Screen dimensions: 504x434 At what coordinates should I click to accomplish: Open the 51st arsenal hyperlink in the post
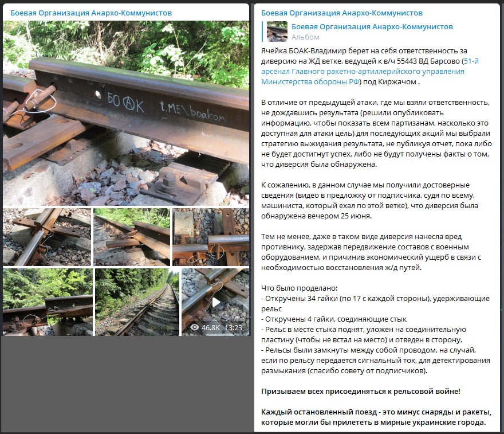click(x=369, y=72)
